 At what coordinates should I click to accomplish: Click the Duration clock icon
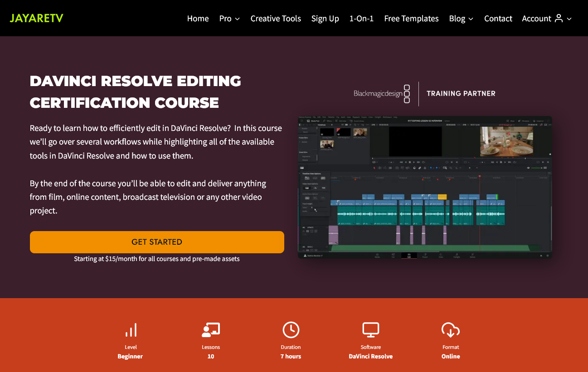[x=291, y=330]
